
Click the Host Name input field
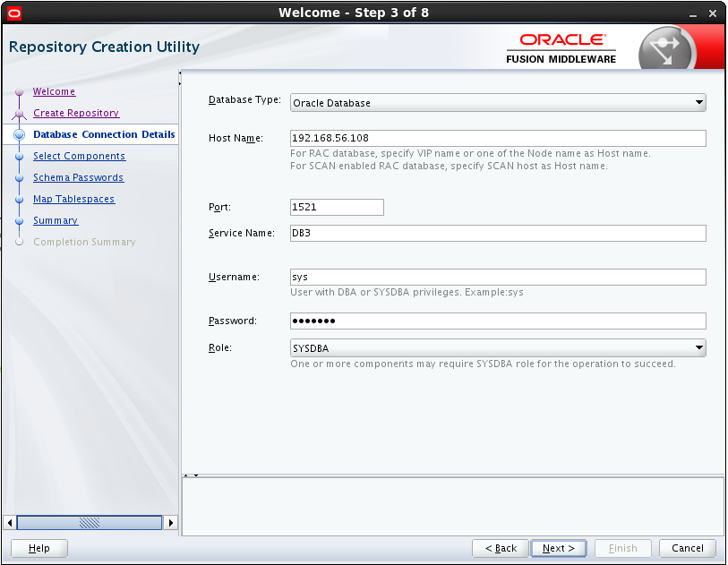click(498, 138)
